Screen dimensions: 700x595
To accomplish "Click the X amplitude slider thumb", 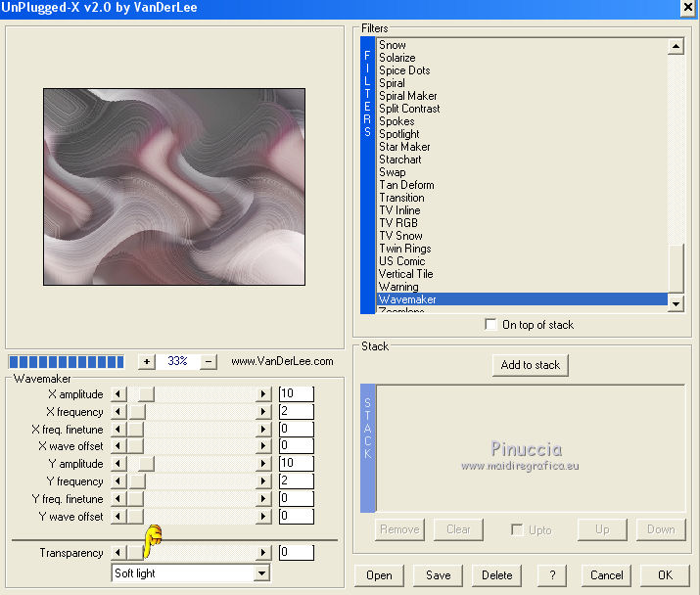I will 146,394.
